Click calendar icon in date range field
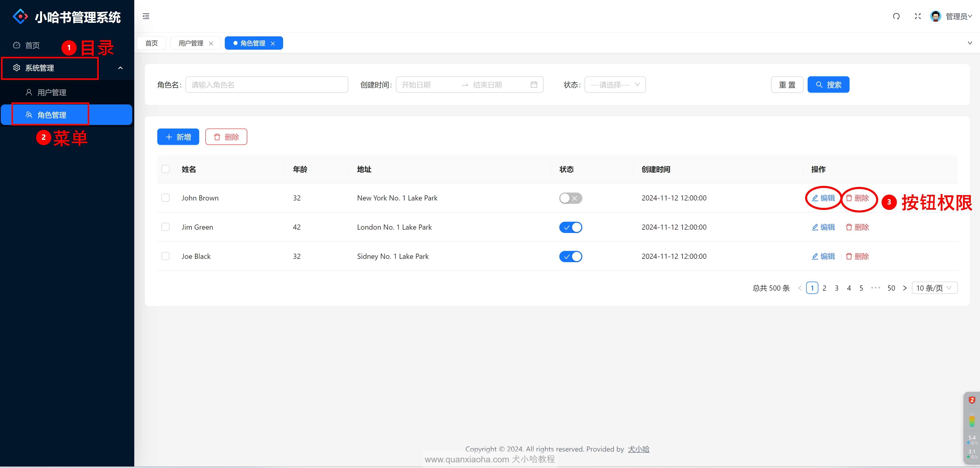Image resolution: width=980 pixels, height=468 pixels. pos(534,84)
